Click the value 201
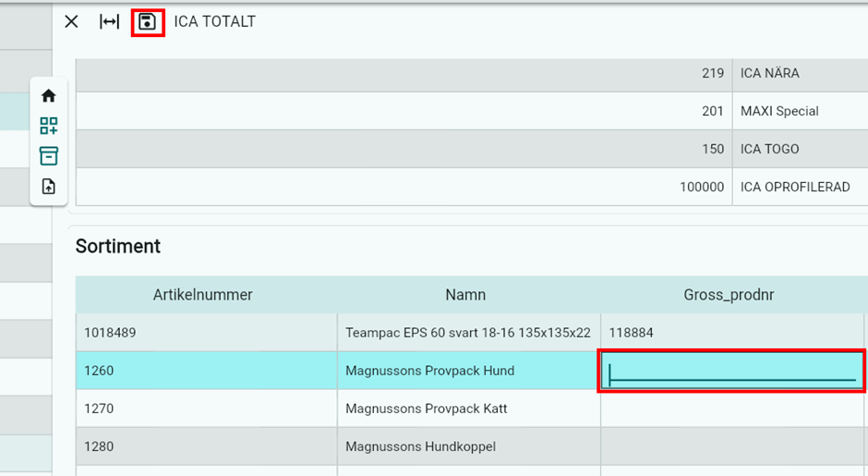This screenshot has width=868, height=476. point(713,111)
